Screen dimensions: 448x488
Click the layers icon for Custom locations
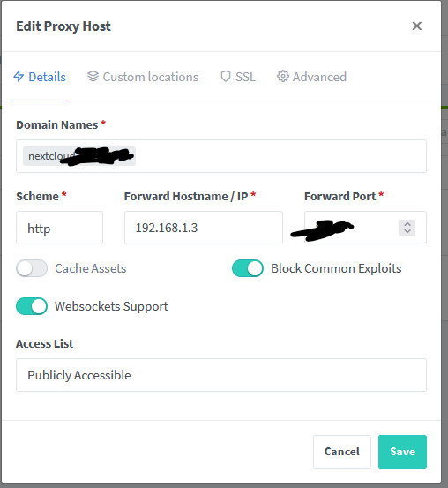click(x=93, y=76)
